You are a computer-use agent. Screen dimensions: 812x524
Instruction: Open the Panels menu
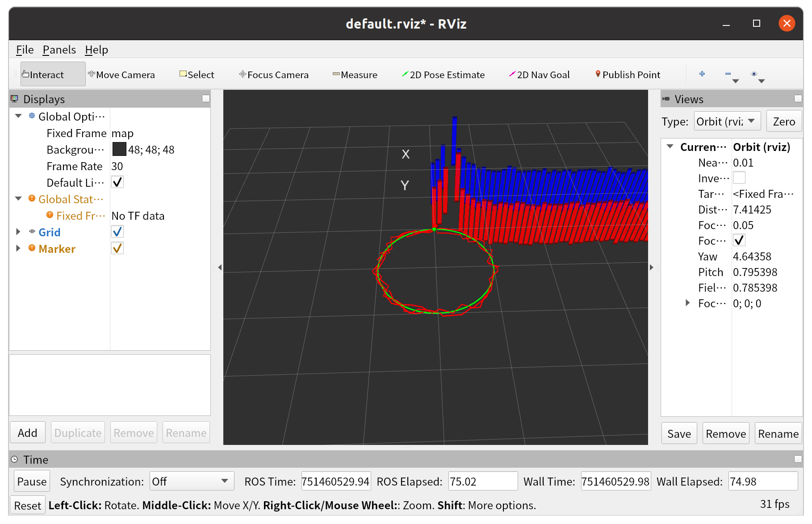59,50
